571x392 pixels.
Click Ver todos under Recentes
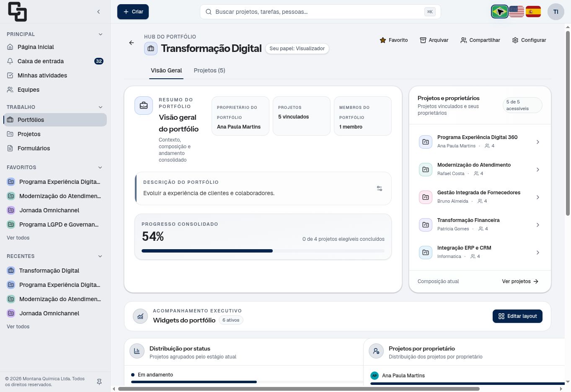[x=18, y=327]
